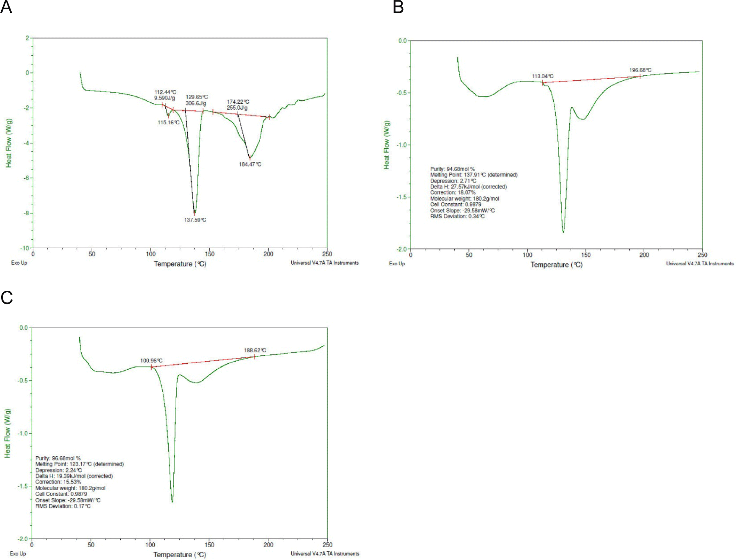Screen dimensions: 736x560
Task: Click the Heat Flow (W/g) axis title in panel A
Action: 9,143
